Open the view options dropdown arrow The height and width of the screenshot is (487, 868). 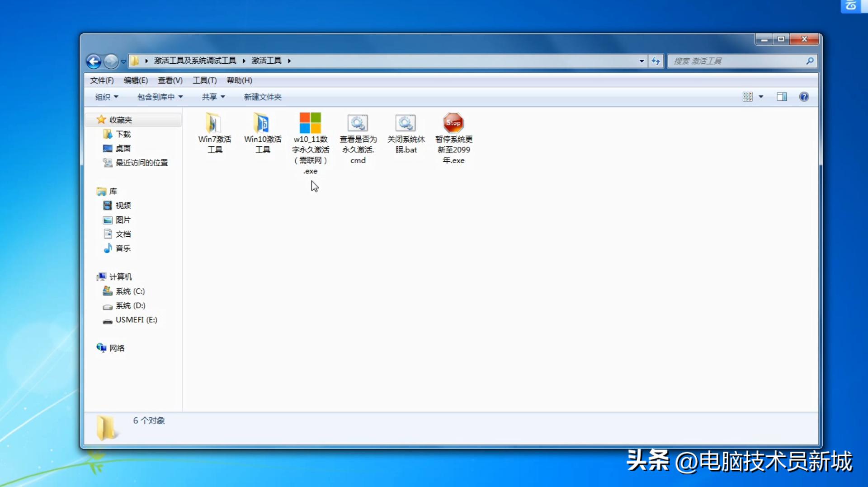761,97
